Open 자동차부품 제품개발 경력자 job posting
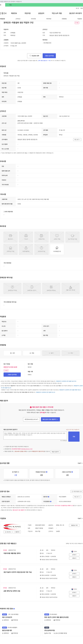83x644 pixels. click(x=12, y=553)
